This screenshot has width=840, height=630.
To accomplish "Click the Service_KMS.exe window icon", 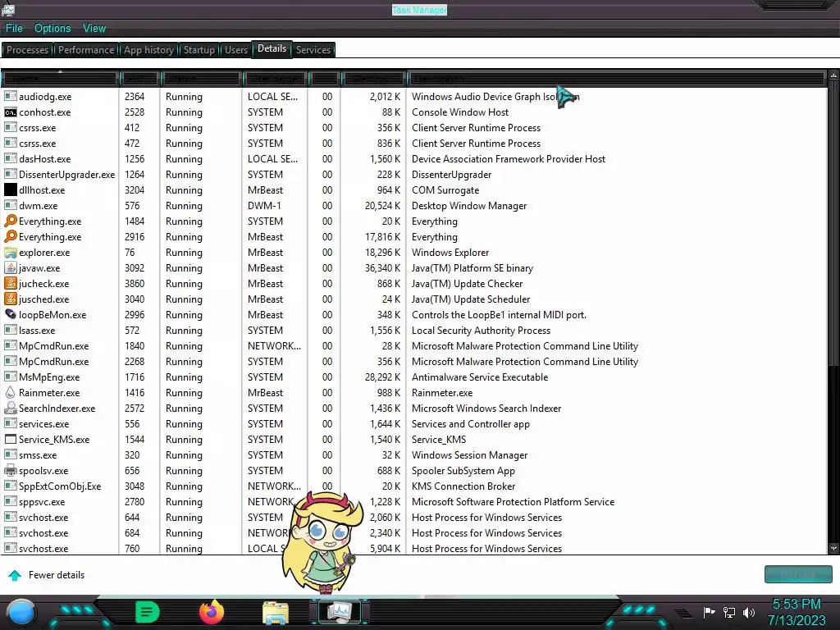I will pyautogui.click(x=10, y=440).
